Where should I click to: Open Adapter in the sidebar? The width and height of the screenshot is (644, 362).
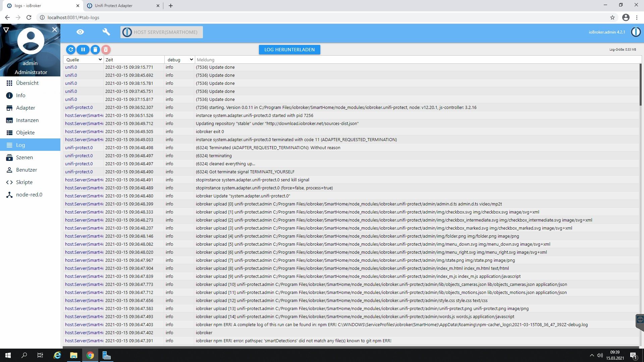(30, 108)
